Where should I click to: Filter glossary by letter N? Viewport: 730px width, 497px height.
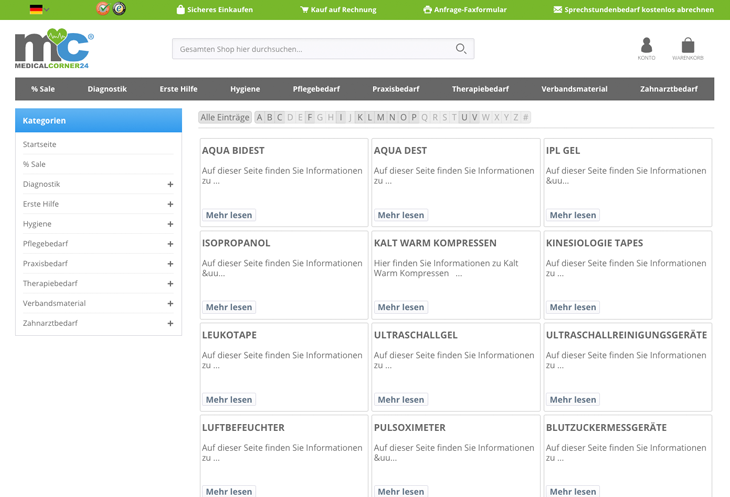tap(392, 117)
